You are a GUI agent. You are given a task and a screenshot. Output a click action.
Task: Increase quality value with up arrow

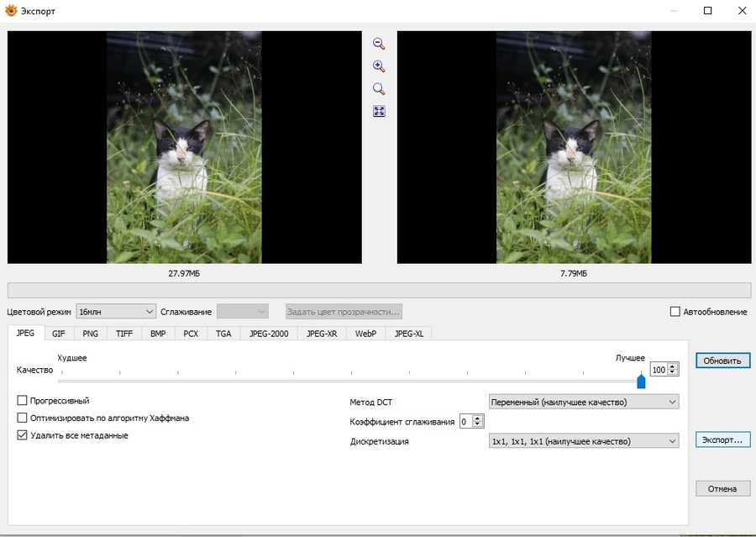coord(673,366)
